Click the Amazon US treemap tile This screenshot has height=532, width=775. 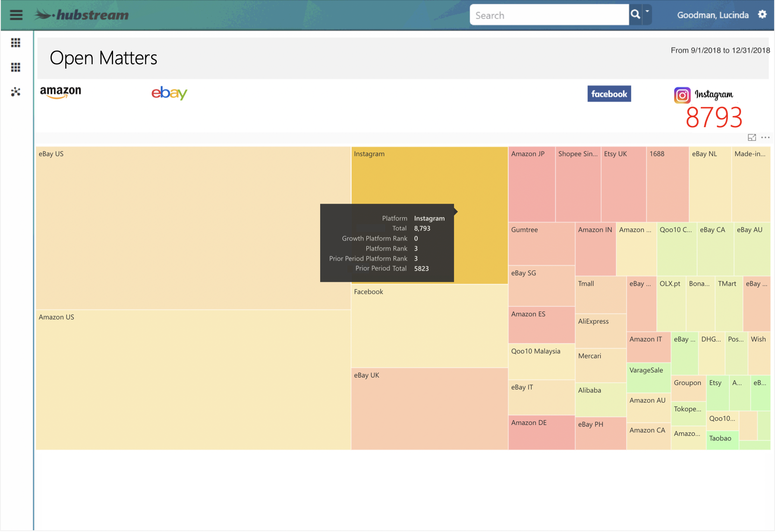click(193, 380)
